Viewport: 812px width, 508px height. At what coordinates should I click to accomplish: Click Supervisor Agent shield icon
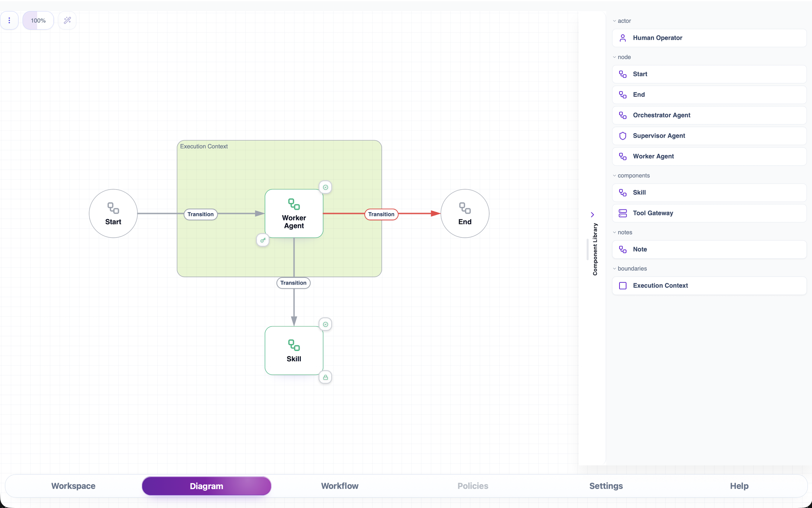[623, 136]
